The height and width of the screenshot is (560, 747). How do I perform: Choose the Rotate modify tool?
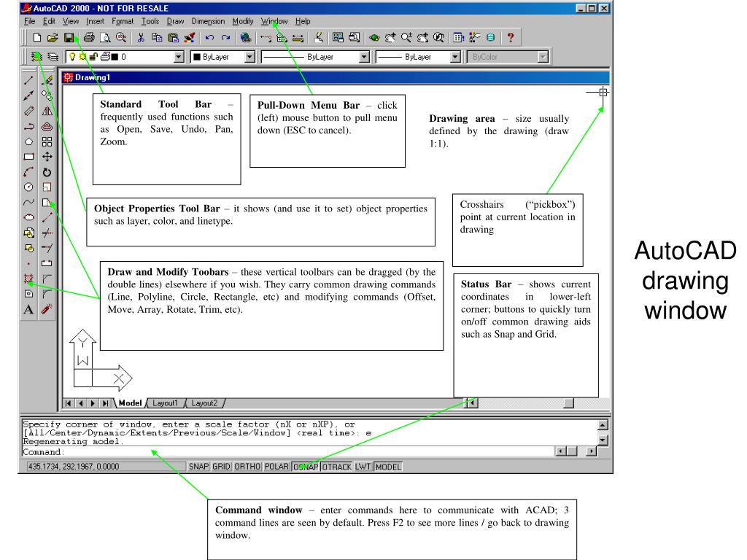coord(47,172)
